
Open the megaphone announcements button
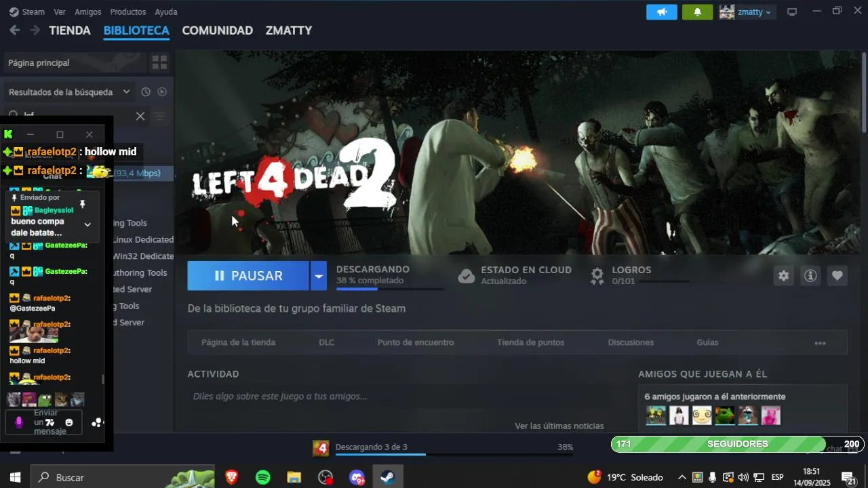[x=662, y=12]
